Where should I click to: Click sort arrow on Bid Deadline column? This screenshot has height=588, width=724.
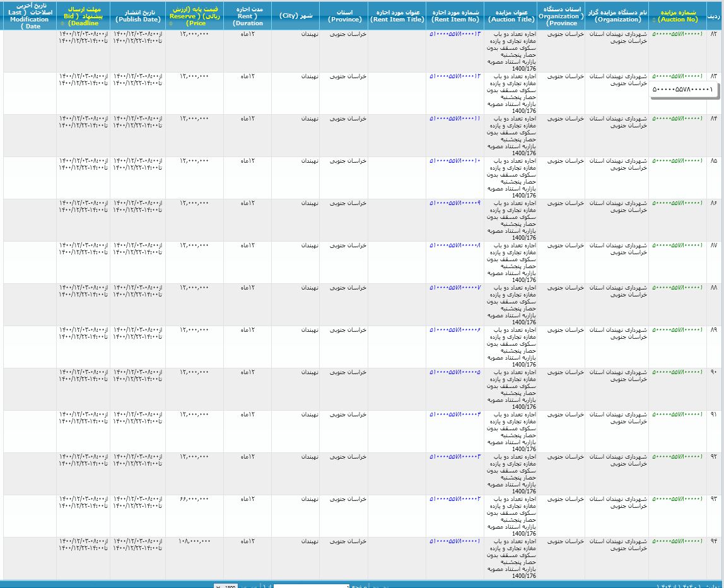coord(62,23)
